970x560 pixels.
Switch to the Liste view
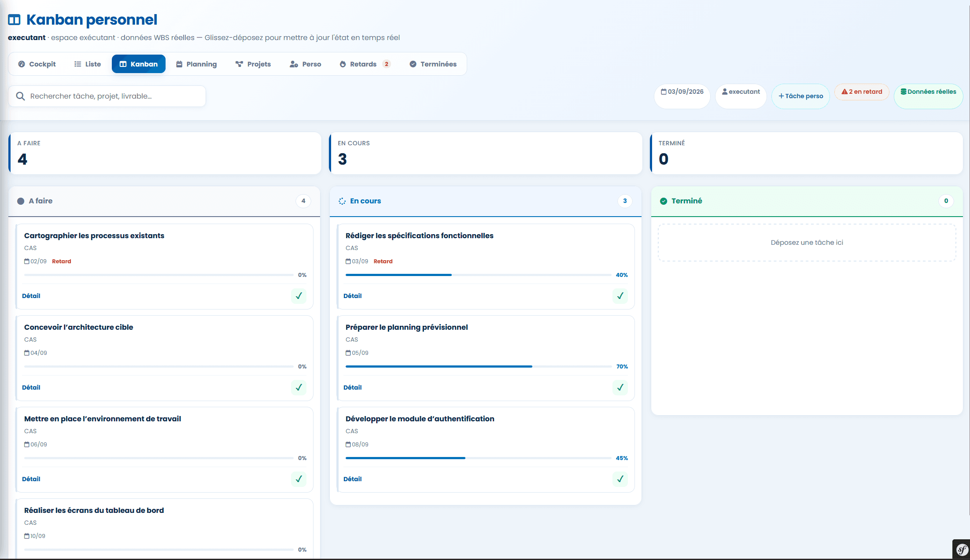tap(88, 64)
